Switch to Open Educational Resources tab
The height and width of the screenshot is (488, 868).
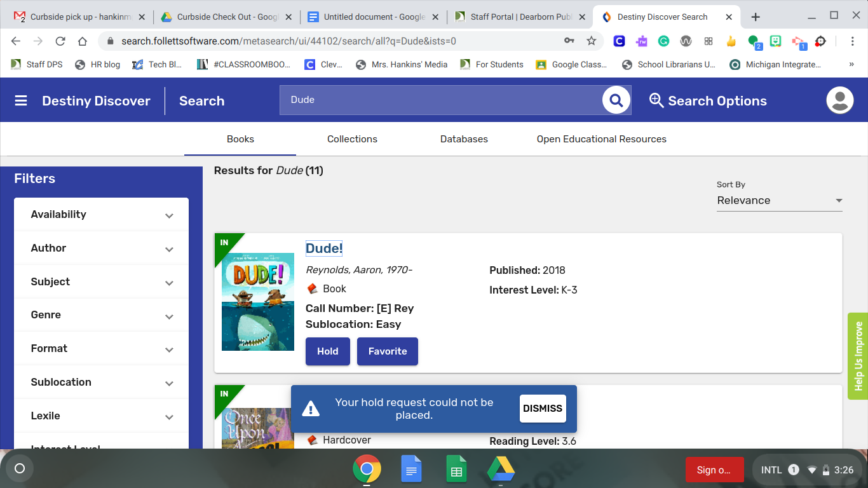point(602,139)
